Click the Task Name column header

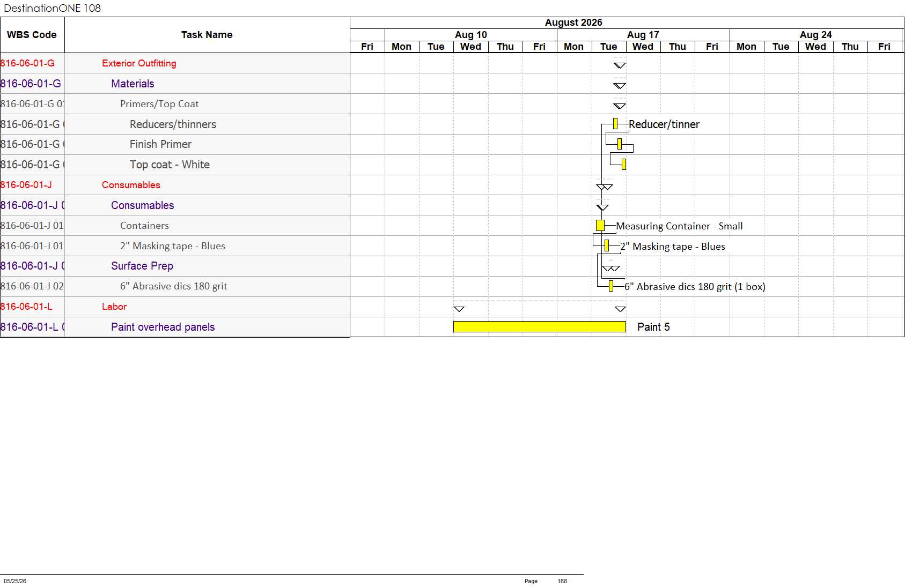[207, 35]
